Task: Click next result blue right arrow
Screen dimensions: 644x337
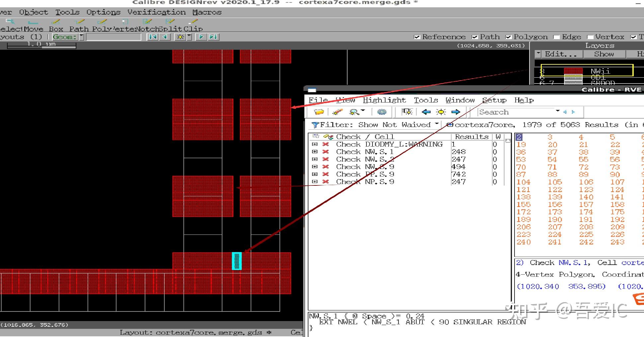Action: [x=456, y=112]
